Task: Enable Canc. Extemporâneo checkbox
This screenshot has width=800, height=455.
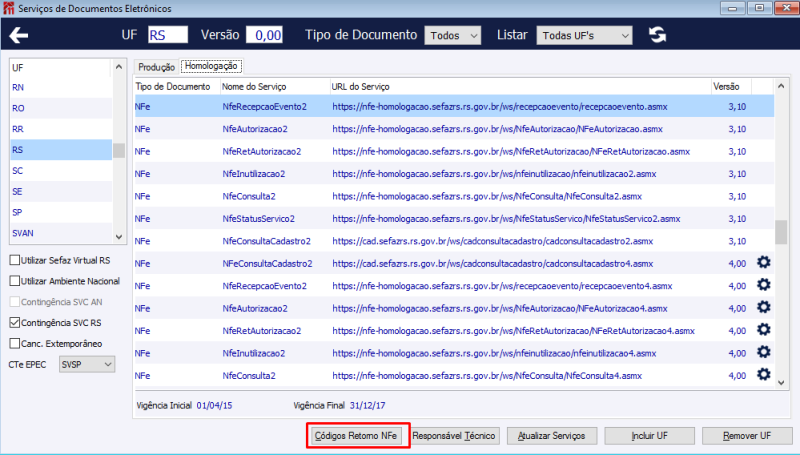Action: point(15,344)
